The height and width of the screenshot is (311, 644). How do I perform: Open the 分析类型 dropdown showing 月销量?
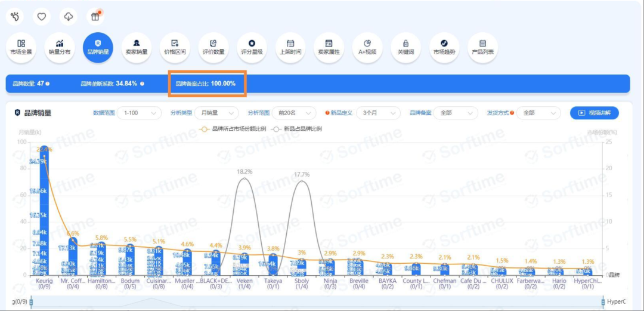click(216, 113)
